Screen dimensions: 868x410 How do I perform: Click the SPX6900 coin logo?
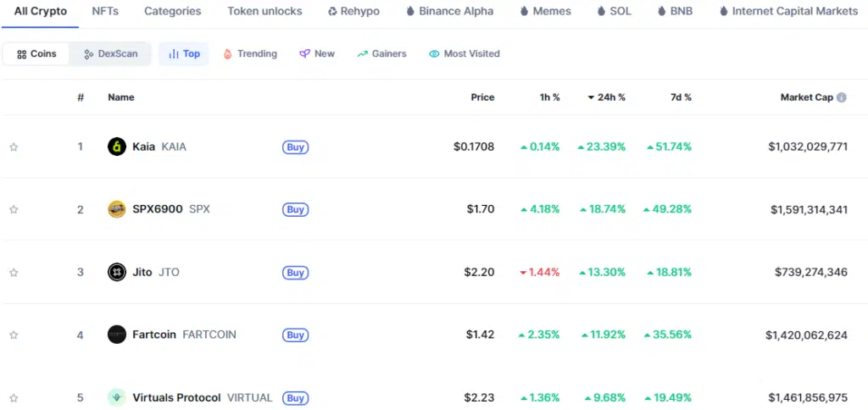(x=117, y=209)
